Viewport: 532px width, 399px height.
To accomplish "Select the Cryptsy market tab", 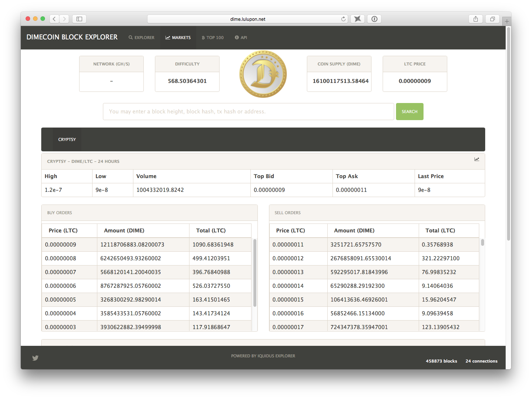I will click(67, 139).
